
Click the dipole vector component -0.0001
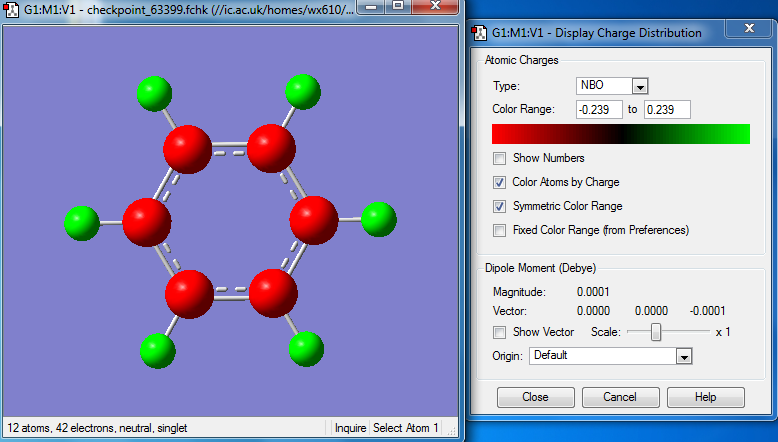click(x=708, y=311)
